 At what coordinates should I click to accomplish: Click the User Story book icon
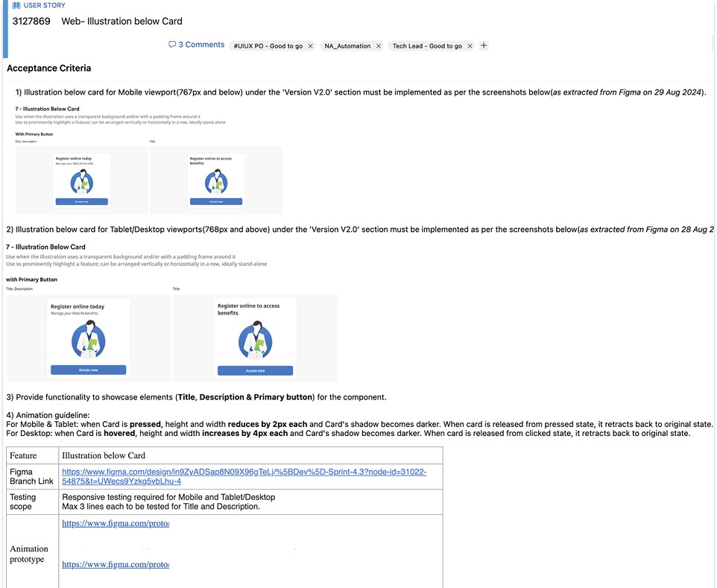click(x=16, y=5)
